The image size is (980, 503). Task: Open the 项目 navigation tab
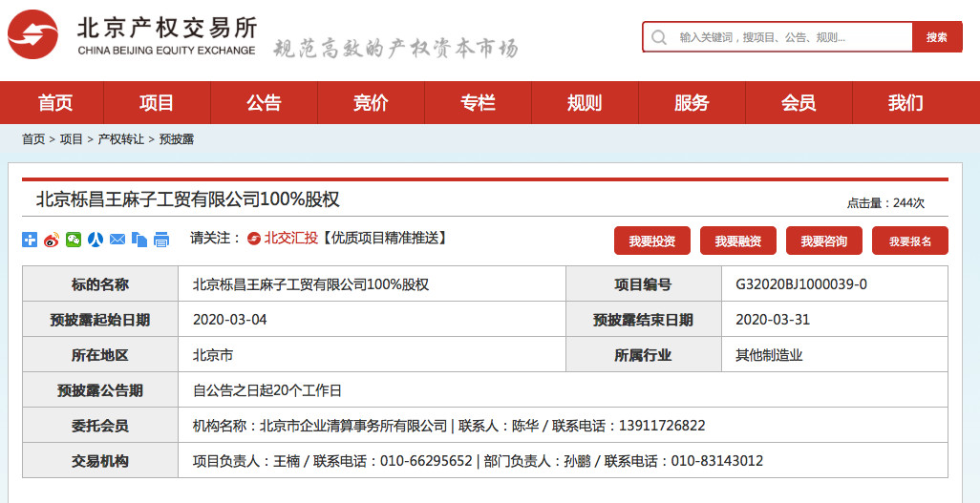pos(157,102)
